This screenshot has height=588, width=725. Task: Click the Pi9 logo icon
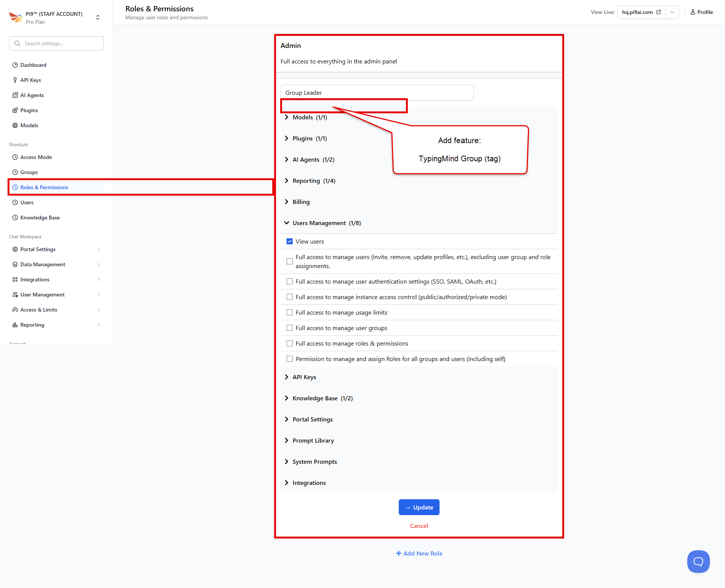click(16, 17)
